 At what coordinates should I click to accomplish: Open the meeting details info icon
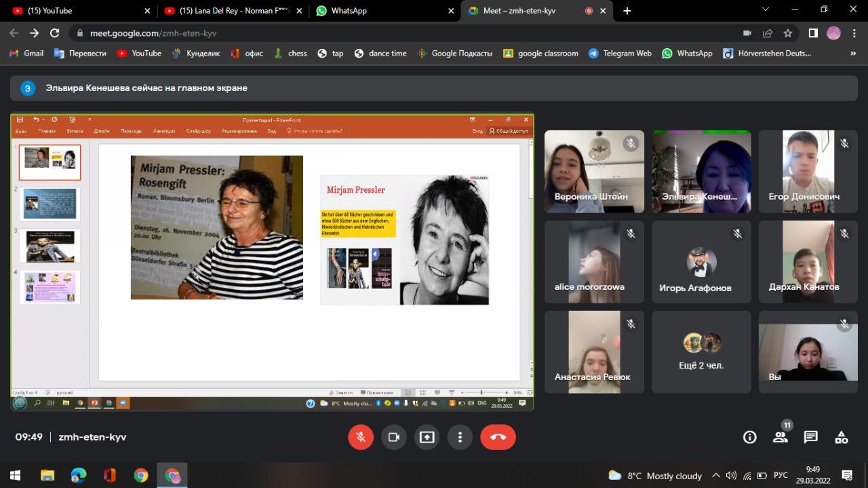pyautogui.click(x=749, y=437)
